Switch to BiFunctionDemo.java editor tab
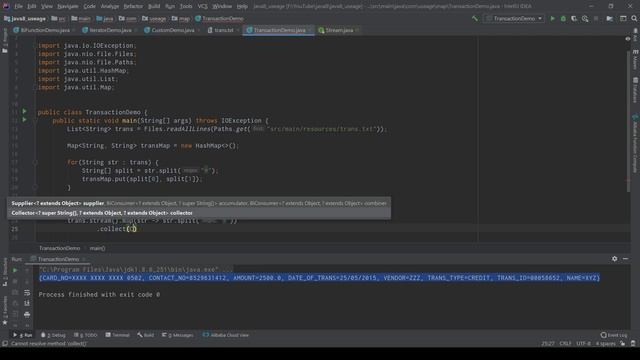This screenshot has height=360, width=640. 45,30
